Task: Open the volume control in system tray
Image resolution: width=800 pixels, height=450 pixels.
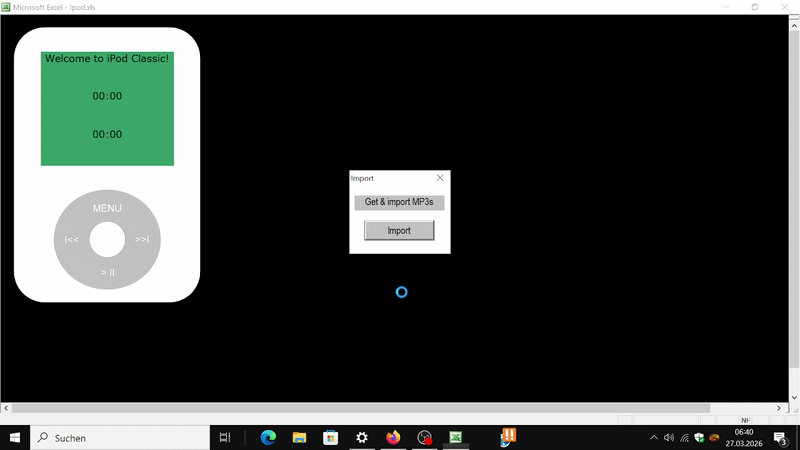Action: pos(669,437)
